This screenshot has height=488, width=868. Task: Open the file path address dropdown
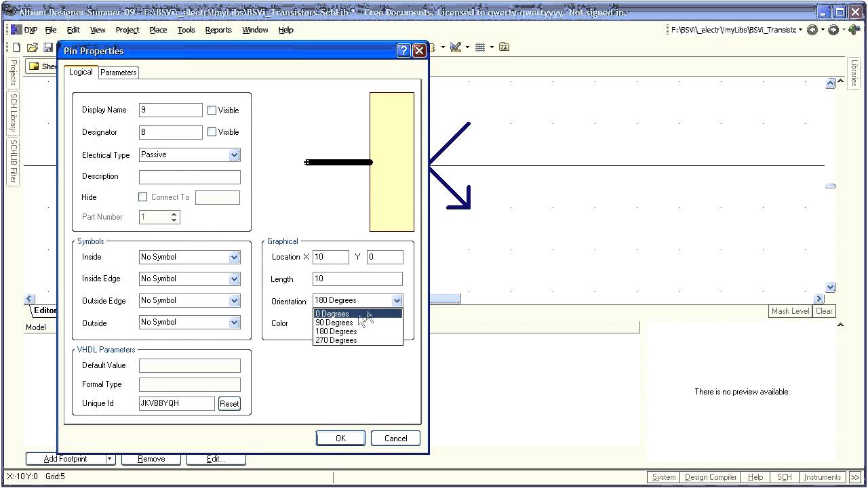click(800, 30)
